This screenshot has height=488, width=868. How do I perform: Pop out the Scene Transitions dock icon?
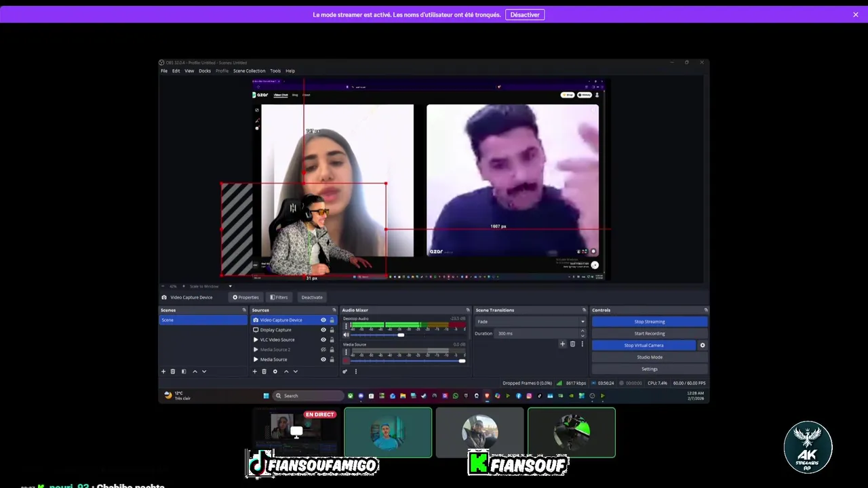pyautogui.click(x=584, y=310)
